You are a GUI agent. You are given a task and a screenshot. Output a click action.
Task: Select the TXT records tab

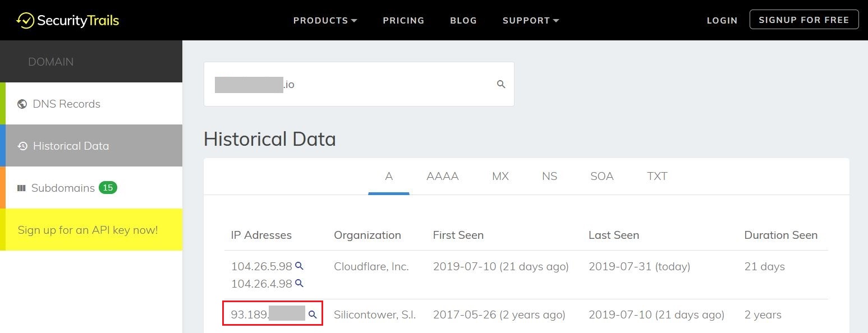[656, 176]
